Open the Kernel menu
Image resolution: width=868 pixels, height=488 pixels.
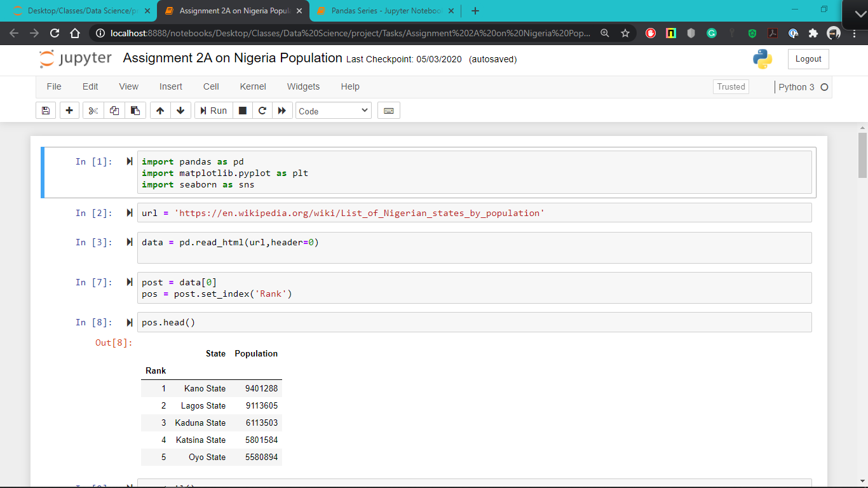tap(253, 86)
